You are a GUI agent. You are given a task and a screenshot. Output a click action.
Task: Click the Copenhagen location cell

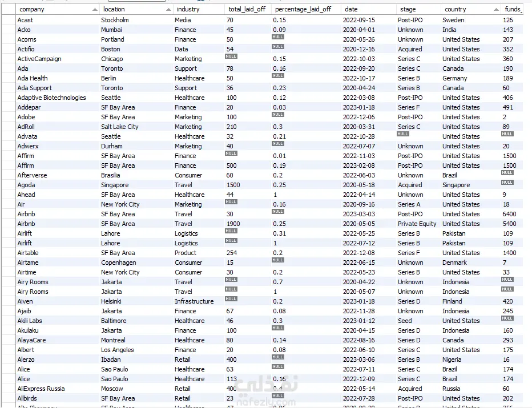click(136, 262)
